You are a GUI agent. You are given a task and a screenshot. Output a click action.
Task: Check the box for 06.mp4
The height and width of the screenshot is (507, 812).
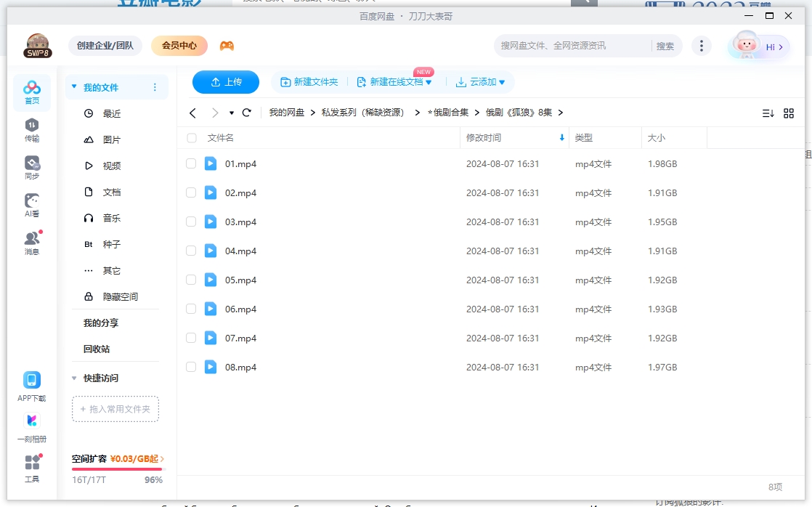[x=191, y=309]
